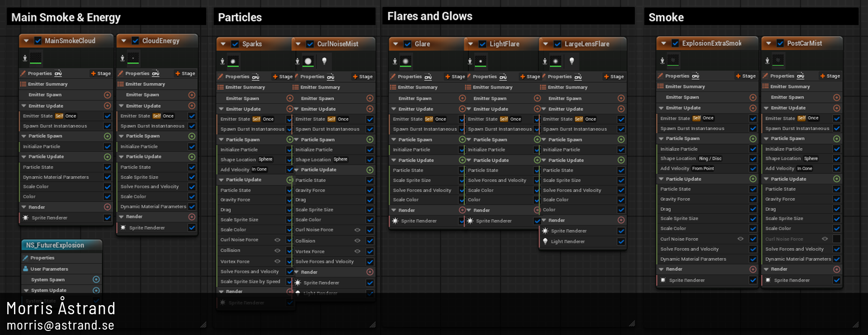Add module via ExplosionExtraSmok Particle Update plus circle
The height and width of the screenshot is (335, 868).
[x=753, y=179]
